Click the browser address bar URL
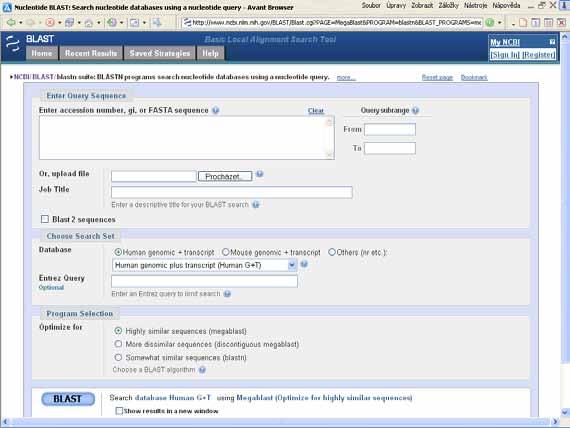The width and height of the screenshot is (570, 428). (337, 23)
